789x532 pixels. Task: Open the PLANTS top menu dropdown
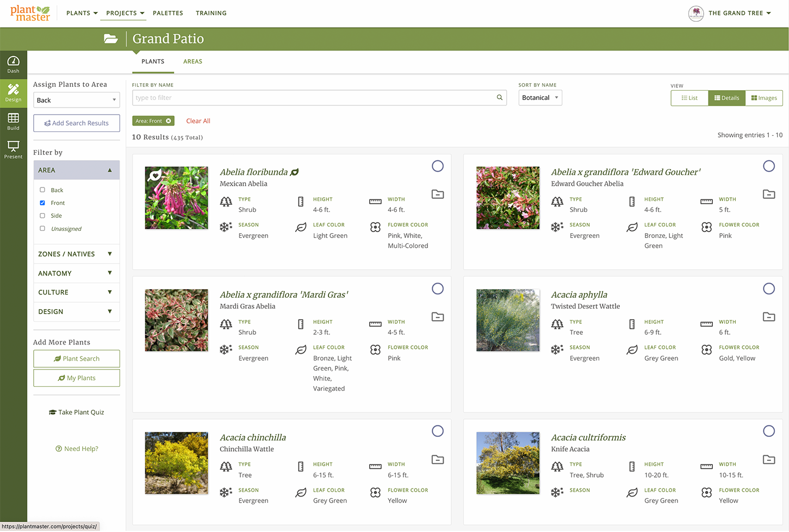click(x=82, y=13)
